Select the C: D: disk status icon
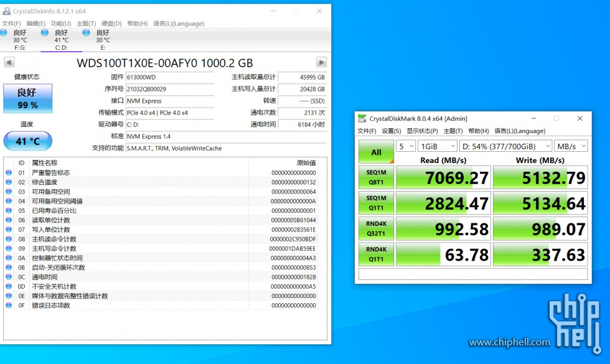The image size is (610, 364). click(x=45, y=32)
